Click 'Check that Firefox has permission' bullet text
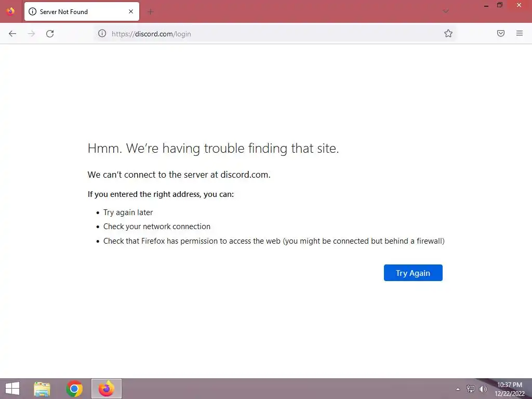The height and width of the screenshot is (399, 532). coord(274,241)
